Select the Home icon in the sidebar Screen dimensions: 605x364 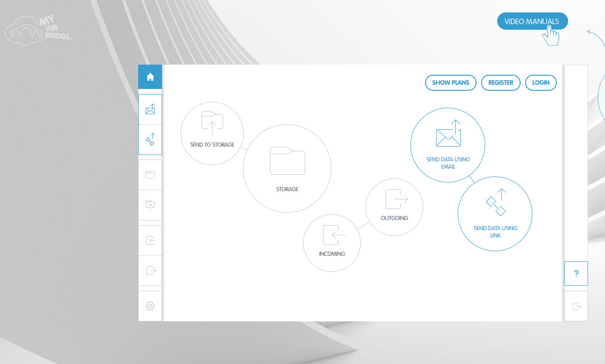point(150,77)
